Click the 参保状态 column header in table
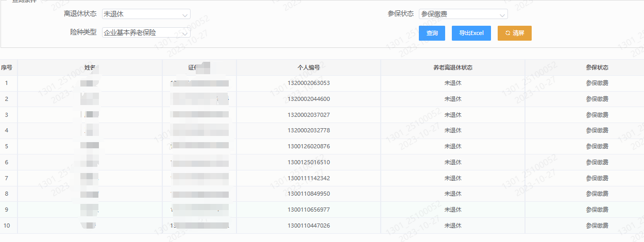This screenshot has width=644, height=242. [597, 67]
